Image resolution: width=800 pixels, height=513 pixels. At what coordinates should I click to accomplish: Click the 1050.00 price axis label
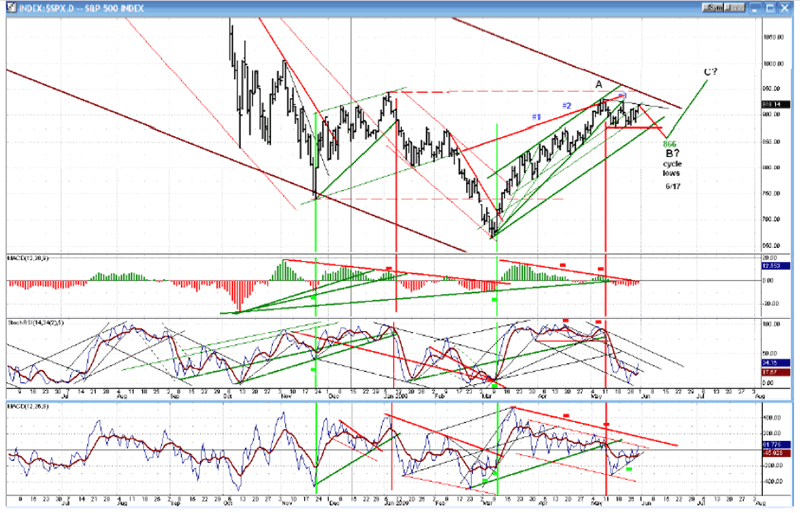click(x=774, y=37)
